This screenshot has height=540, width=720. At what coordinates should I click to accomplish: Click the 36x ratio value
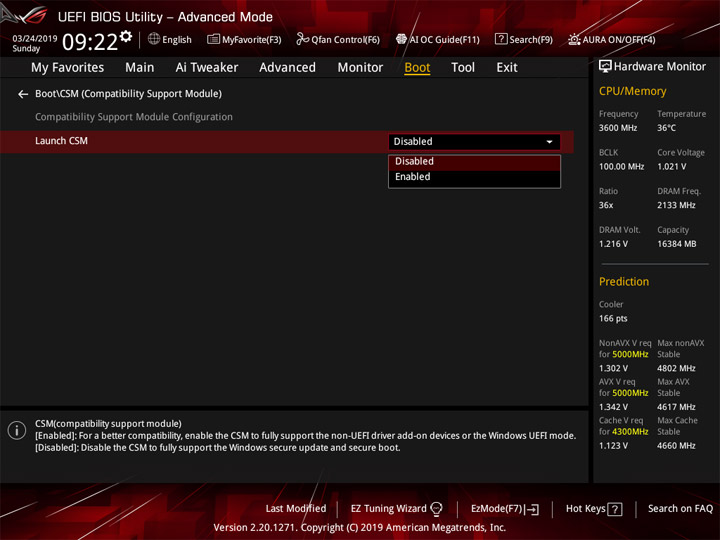(606, 205)
